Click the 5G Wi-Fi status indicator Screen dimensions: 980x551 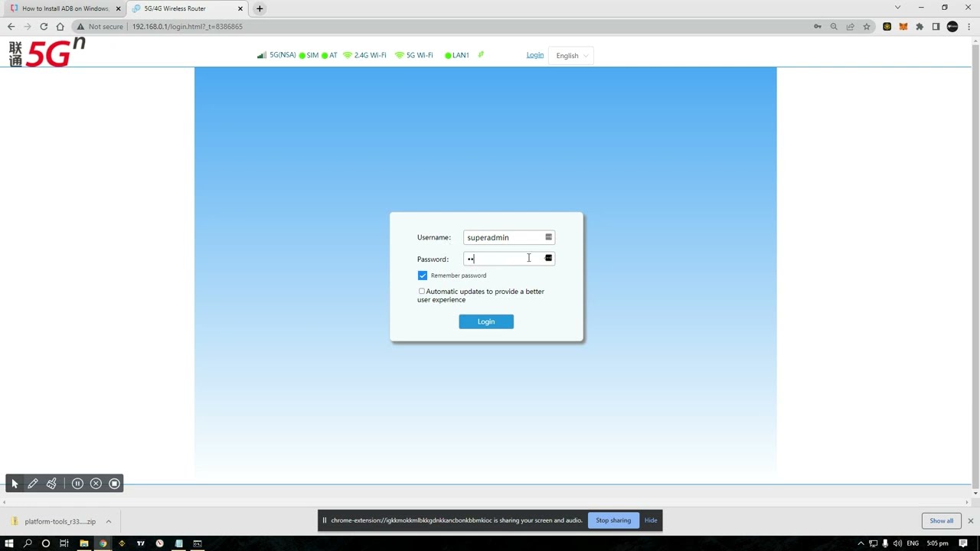point(413,55)
